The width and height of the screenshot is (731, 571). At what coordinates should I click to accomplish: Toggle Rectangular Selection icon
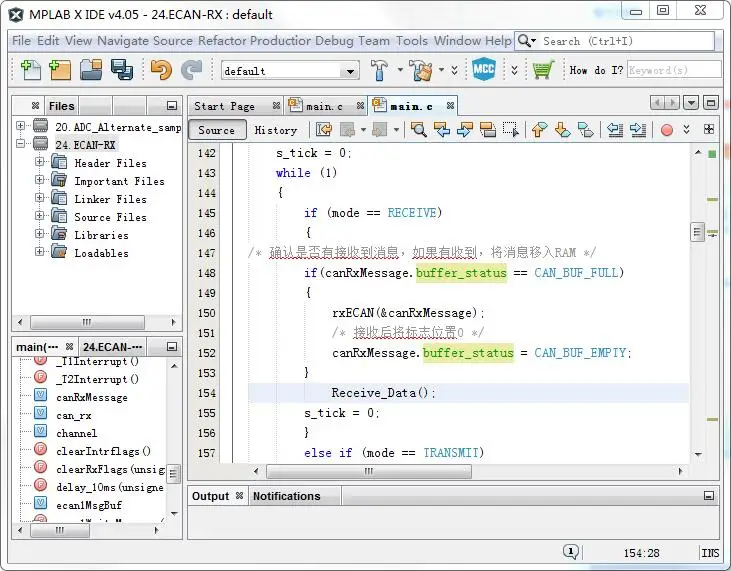[x=511, y=130]
